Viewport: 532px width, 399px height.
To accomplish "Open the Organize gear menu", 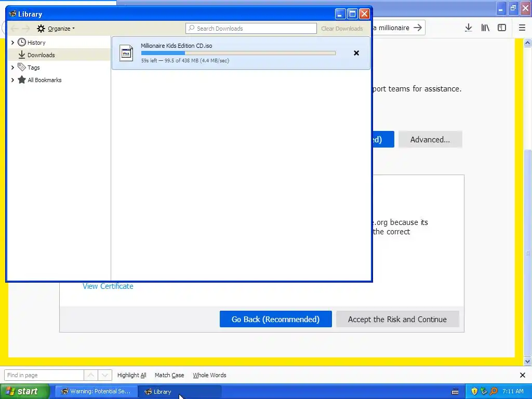I will click(x=56, y=29).
